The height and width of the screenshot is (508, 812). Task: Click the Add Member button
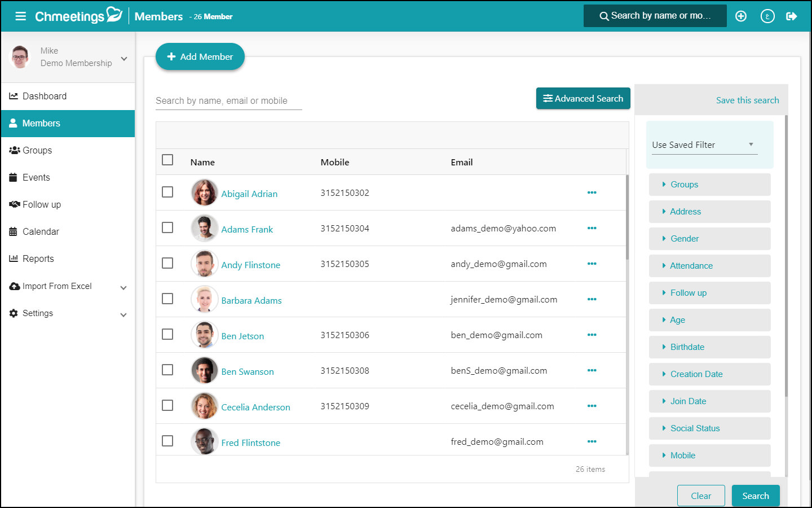(x=200, y=56)
